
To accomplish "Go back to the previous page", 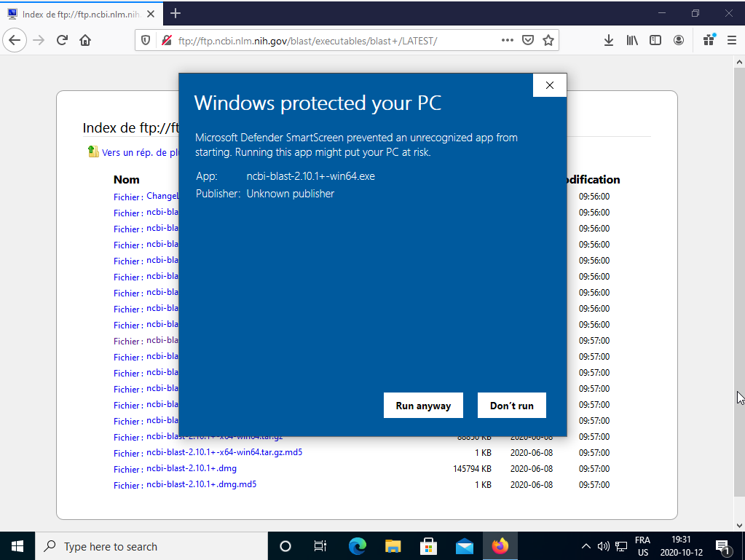I will [x=15, y=40].
